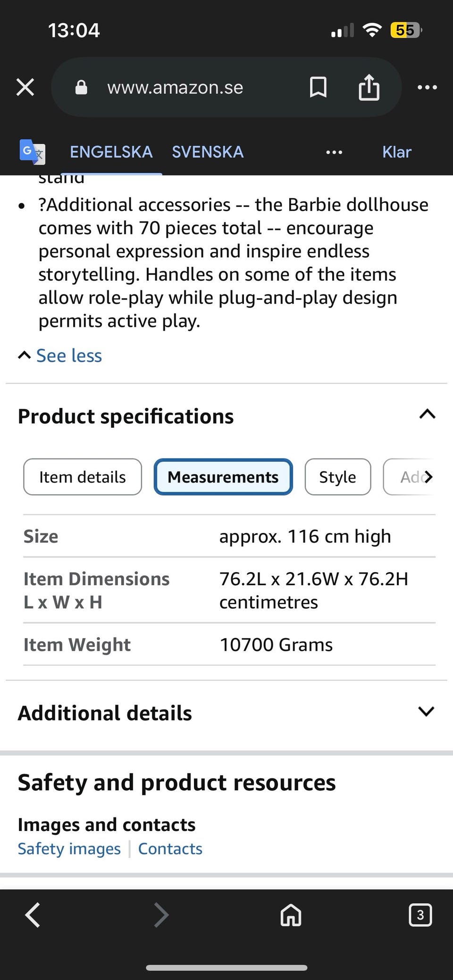Viewport: 453px width, 980px height.
Task: Expand the Additional details section
Action: coord(426,711)
